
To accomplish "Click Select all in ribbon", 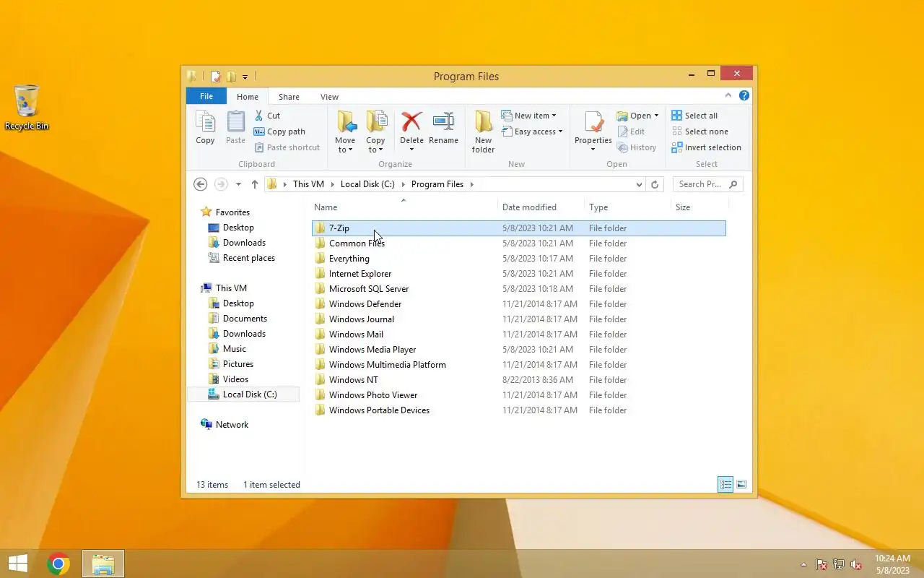I will coord(694,116).
